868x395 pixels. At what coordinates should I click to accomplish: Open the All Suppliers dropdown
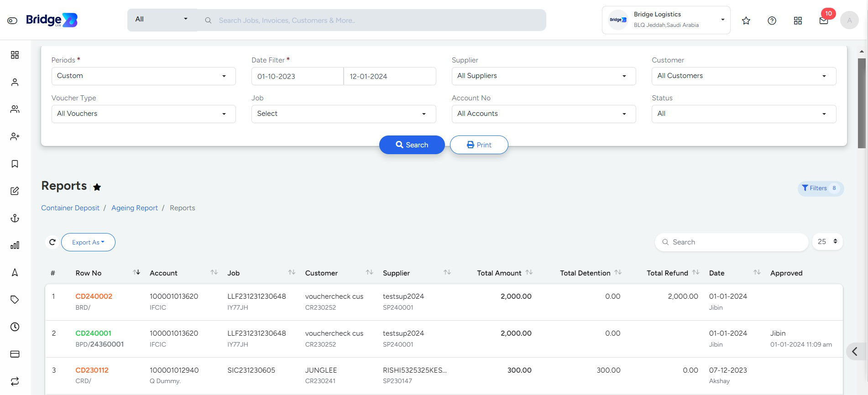coord(544,76)
